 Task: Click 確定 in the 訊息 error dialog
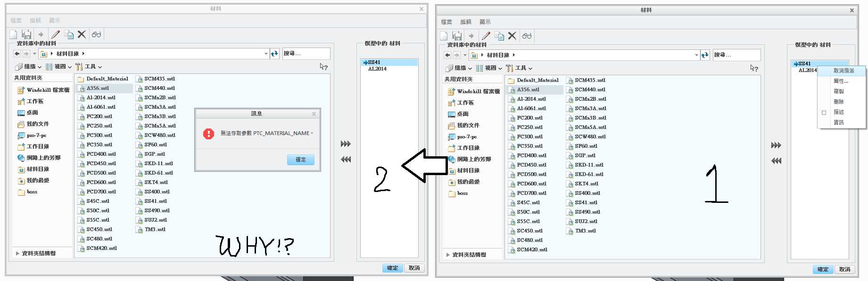[x=301, y=160]
